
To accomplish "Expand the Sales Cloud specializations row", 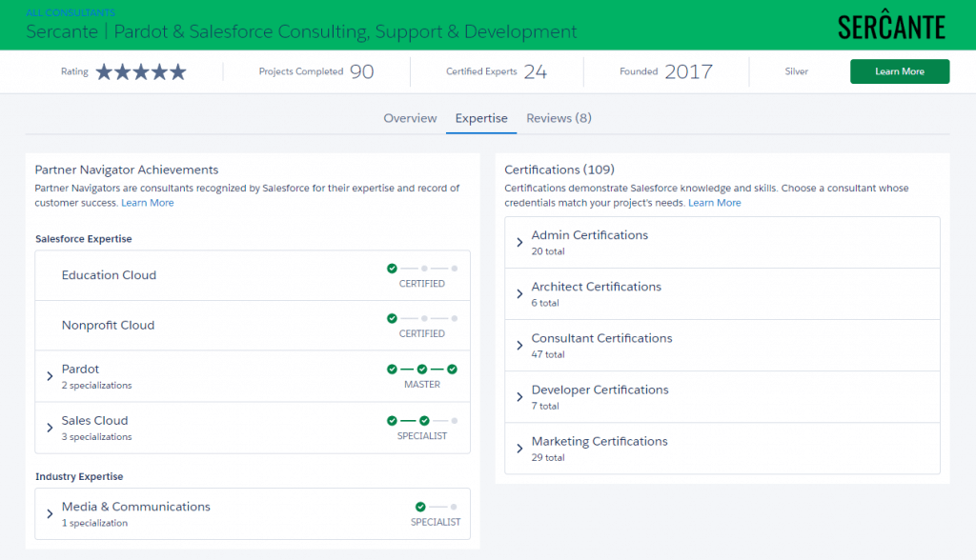I will pyautogui.click(x=50, y=428).
